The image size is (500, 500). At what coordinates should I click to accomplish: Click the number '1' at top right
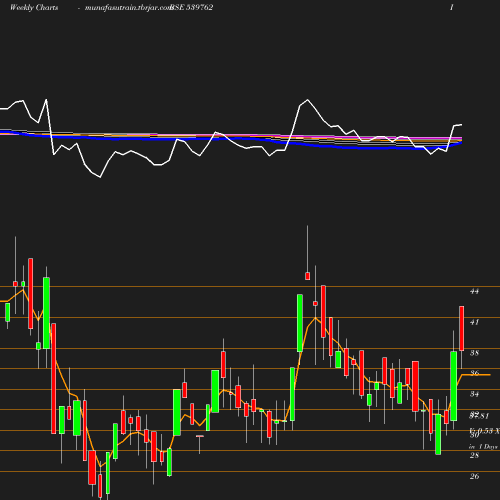pyautogui.click(x=452, y=8)
